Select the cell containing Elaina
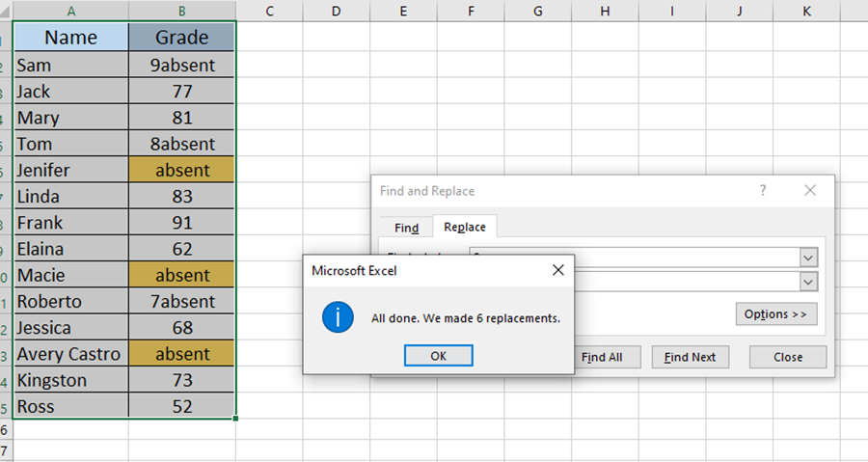The width and height of the screenshot is (868, 462). [70, 249]
